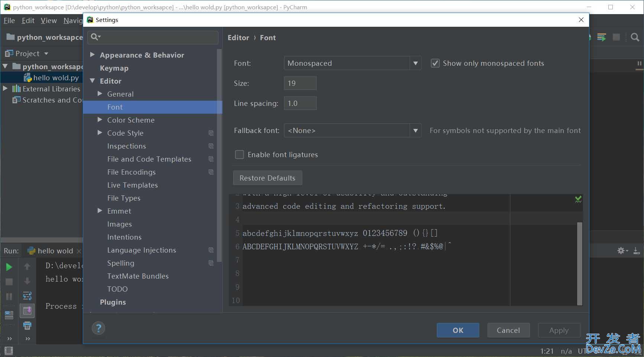
Task: Collapse python_worksapce project tree node
Action: 5,66
